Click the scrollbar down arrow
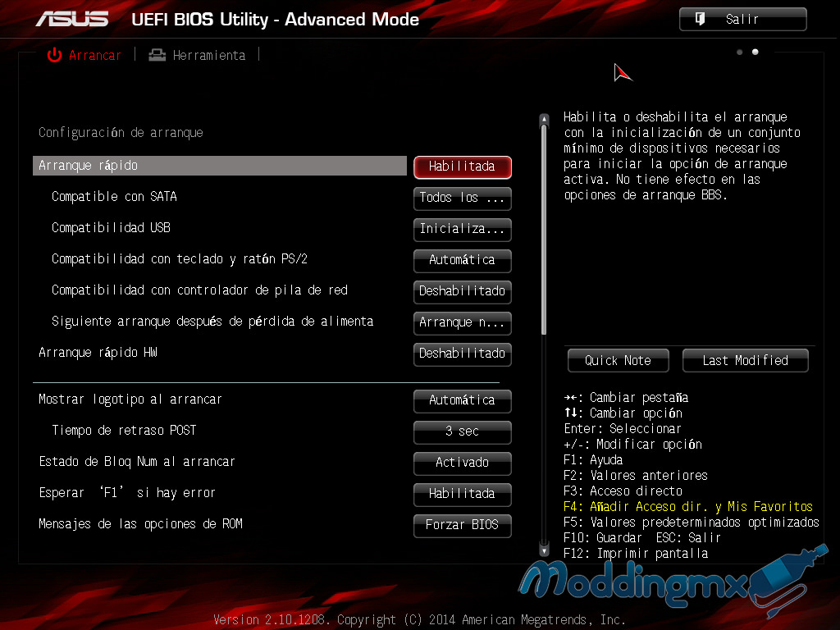Image resolution: width=840 pixels, height=630 pixels. pyautogui.click(x=545, y=550)
